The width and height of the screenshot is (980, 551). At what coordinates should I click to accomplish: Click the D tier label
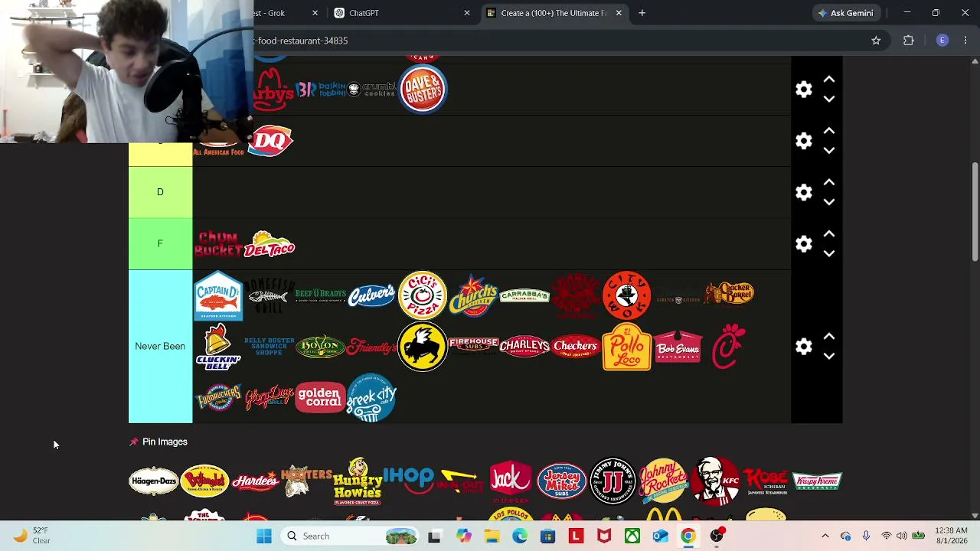160,192
